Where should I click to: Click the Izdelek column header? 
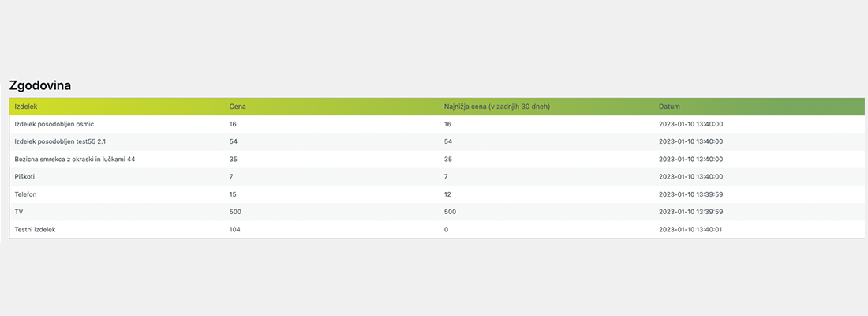click(25, 107)
